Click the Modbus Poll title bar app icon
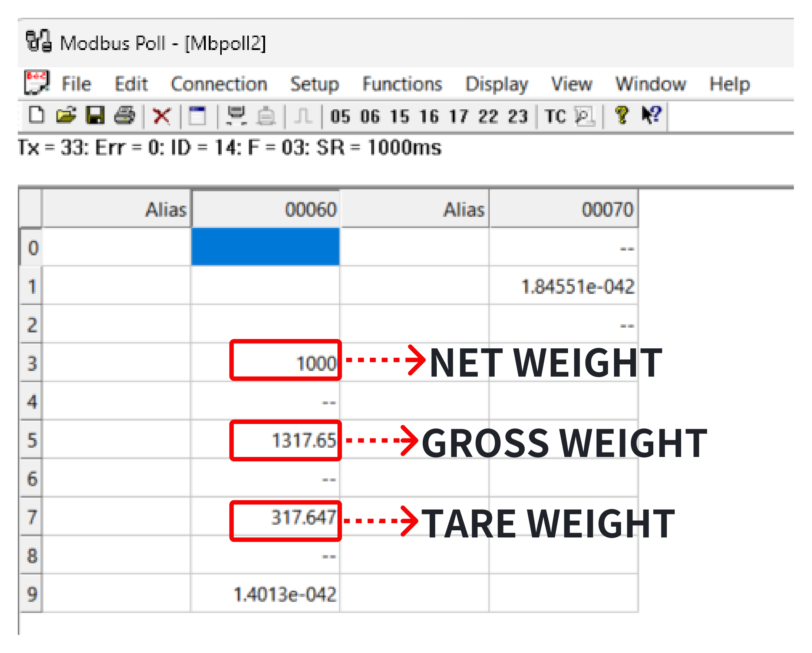The height and width of the screenshot is (653, 812). coord(39,41)
